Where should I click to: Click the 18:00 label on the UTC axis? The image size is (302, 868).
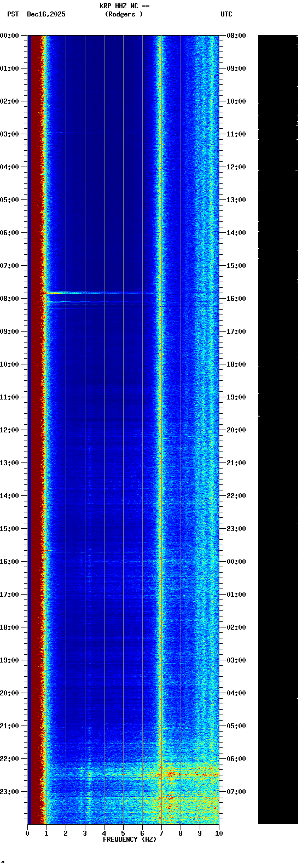point(236,364)
